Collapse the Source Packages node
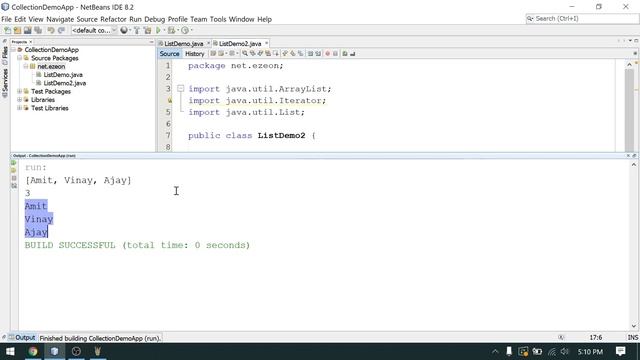The width and height of the screenshot is (640, 360). (x=19, y=58)
